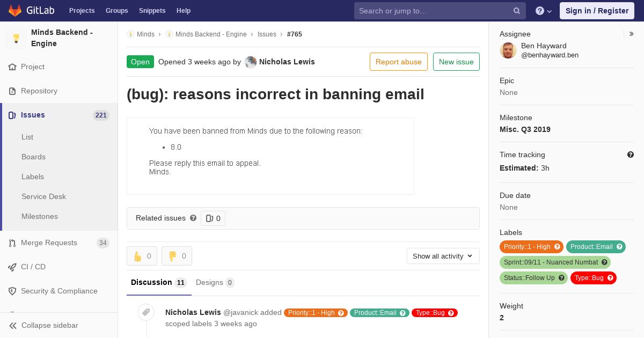Screen dimensions: 644x338
Task: Click the #765 breadcrumb issue number
Action: pyautogui.click(x=295, y=34)
